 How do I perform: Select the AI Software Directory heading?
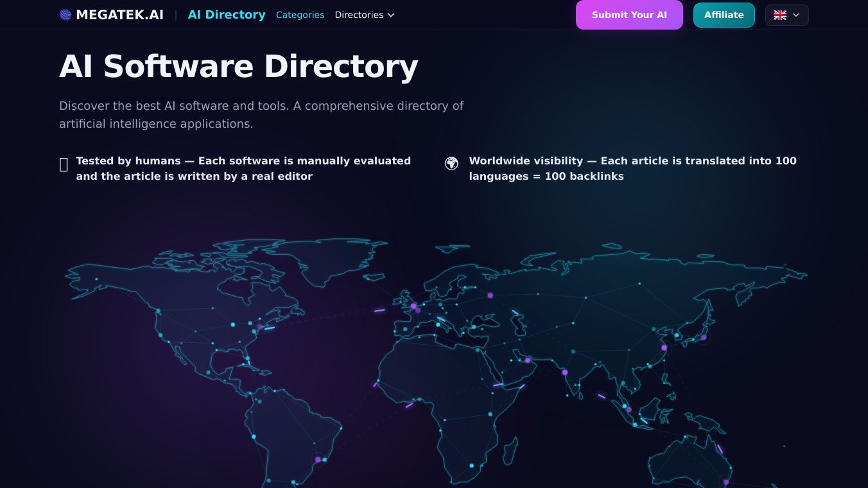[x=239, y=66]
